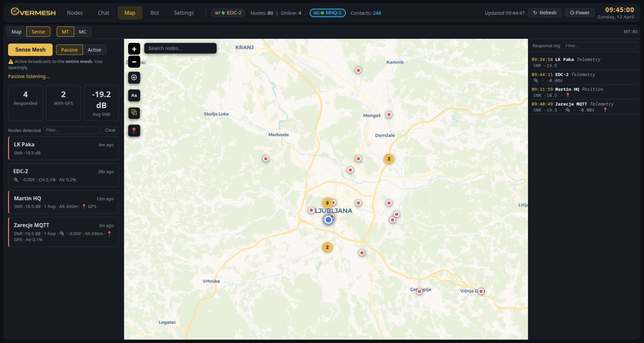Screen dimensions: 644x343
Task: Click the Search nodes field on the map
Action: tap(180, 48)
